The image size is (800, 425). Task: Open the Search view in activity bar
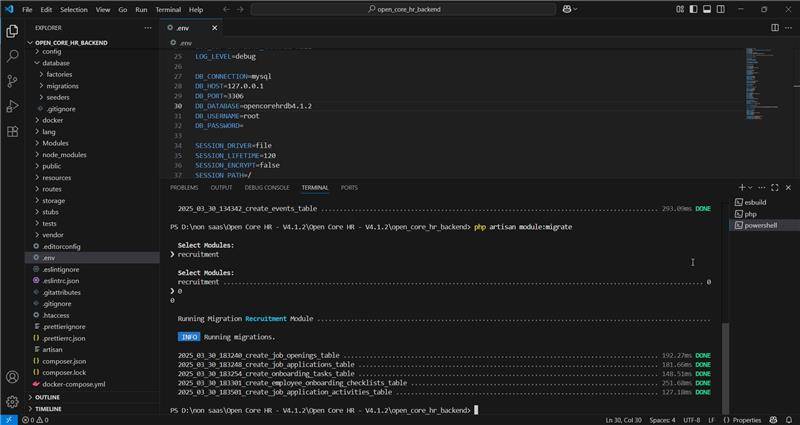(12, 56)
